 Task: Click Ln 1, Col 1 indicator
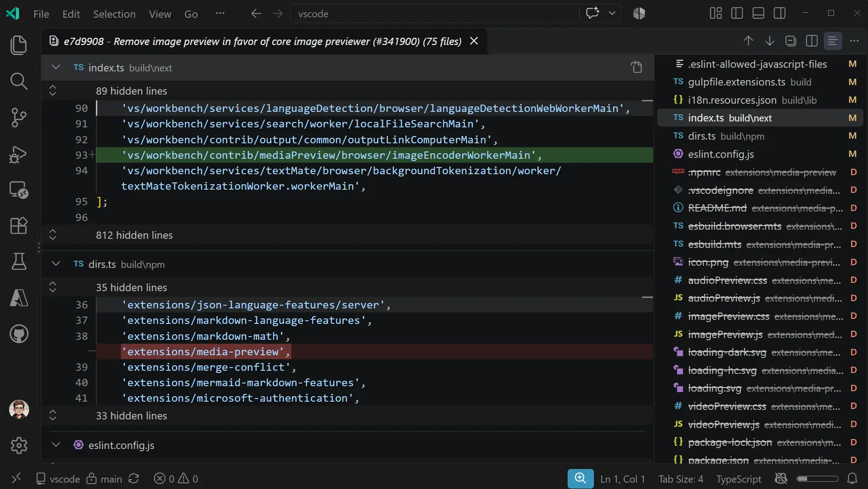coord(622,479)
